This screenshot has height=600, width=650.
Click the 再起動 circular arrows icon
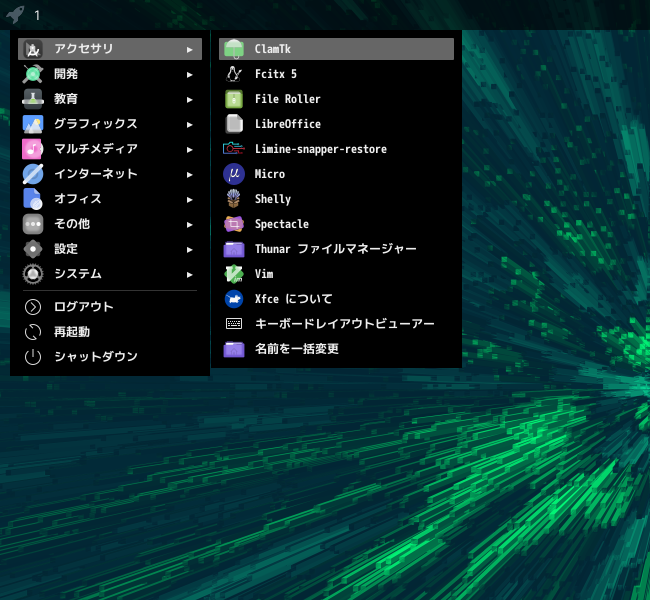click(33, 332)
